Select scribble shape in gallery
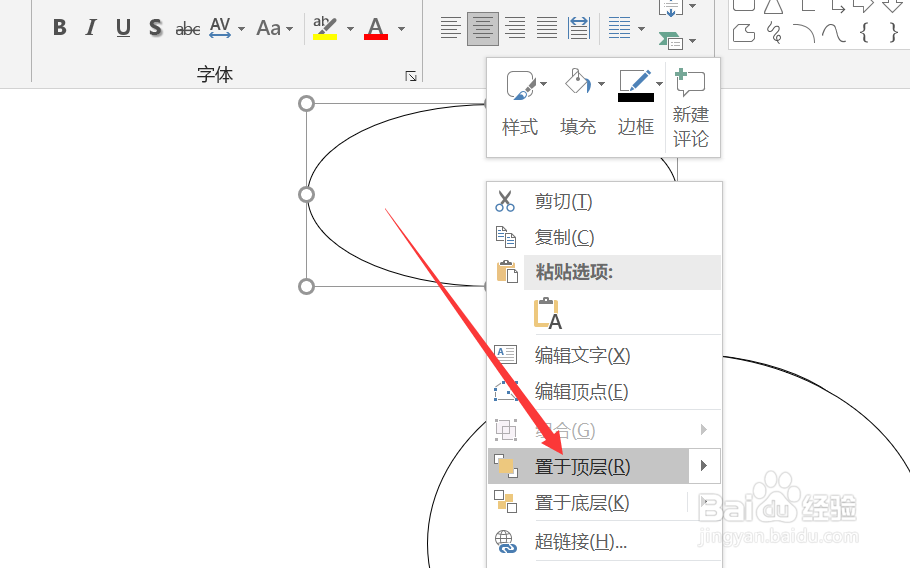 point(774,32)
